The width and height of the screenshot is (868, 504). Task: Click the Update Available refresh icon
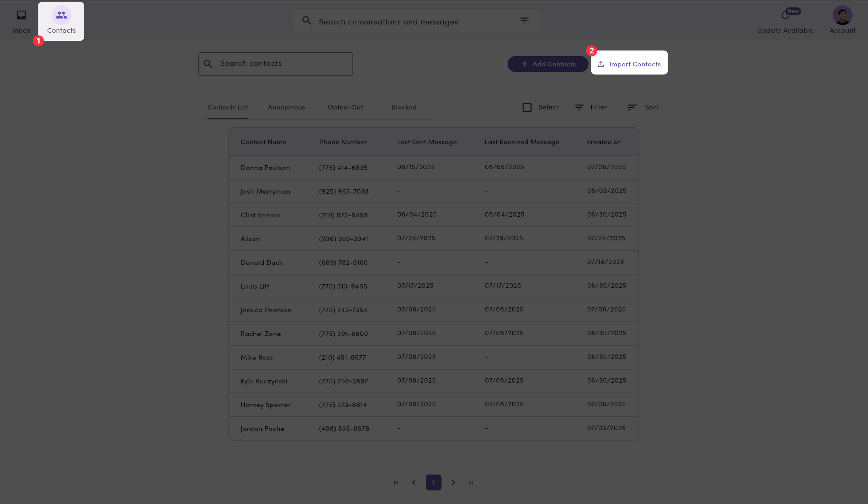785,16
